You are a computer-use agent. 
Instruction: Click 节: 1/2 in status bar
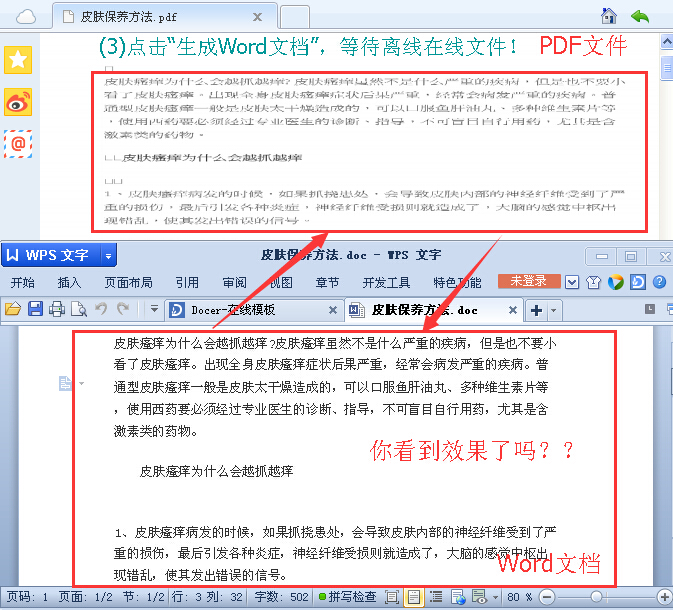tap(143, 597)
